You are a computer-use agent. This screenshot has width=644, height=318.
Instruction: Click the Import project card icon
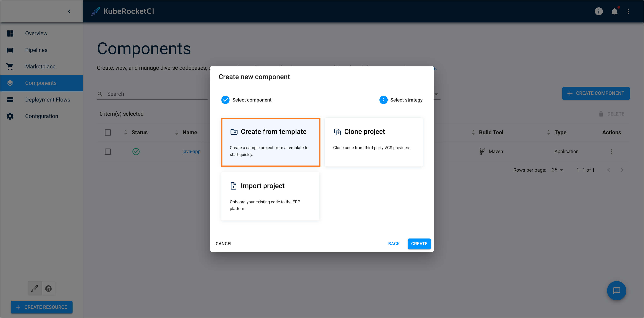point(234,186)
